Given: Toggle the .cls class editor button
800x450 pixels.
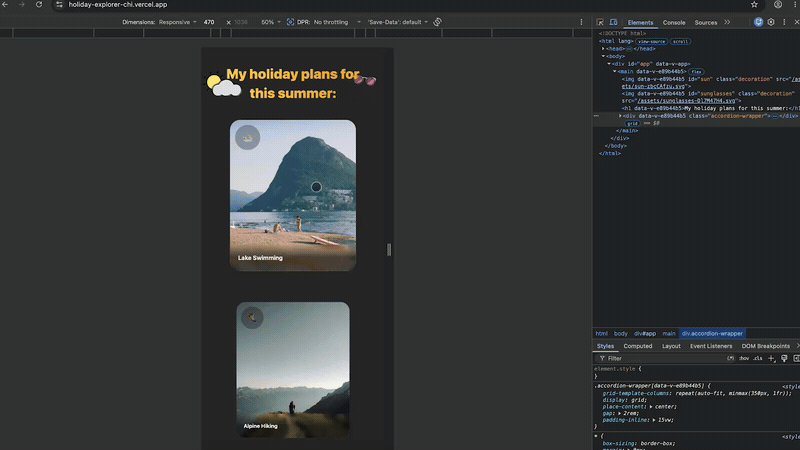Looking at the screenshot, I should tap(758, 359).
